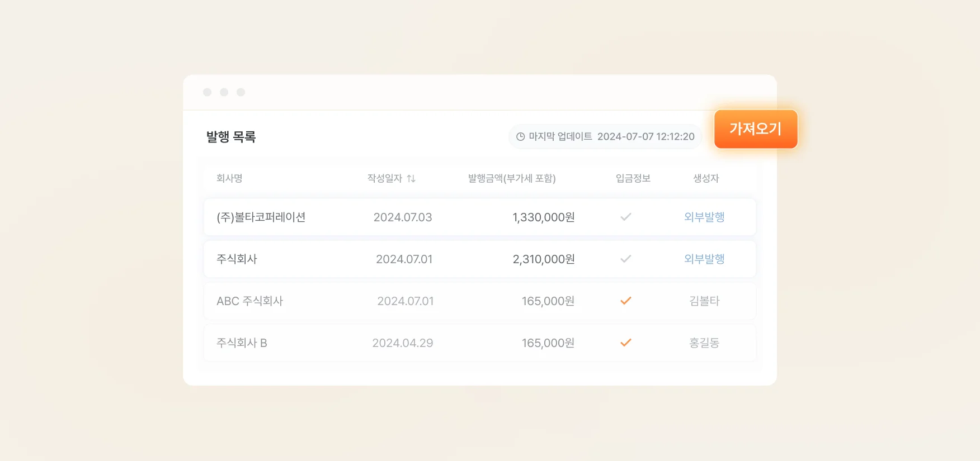
Task: Click the 발행금액(부가세 포함) column header
Action: click(512, 178)
